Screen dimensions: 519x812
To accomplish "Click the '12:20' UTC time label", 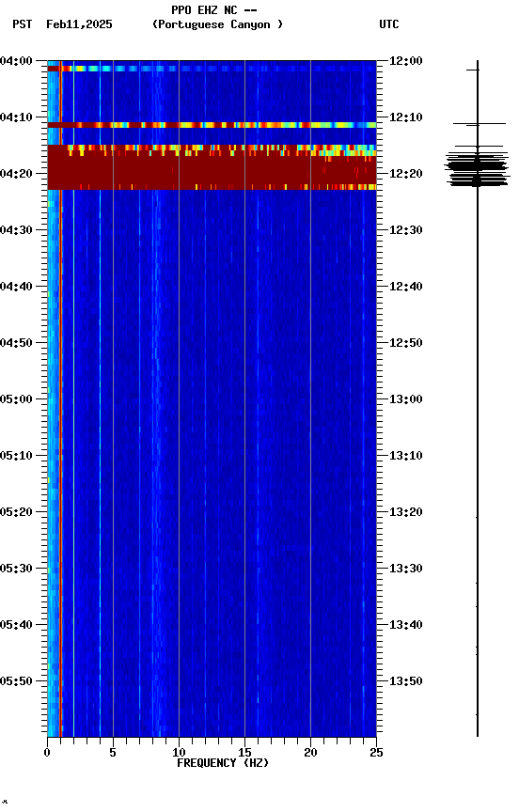I will pyautogui.click(x=406, y=174).
